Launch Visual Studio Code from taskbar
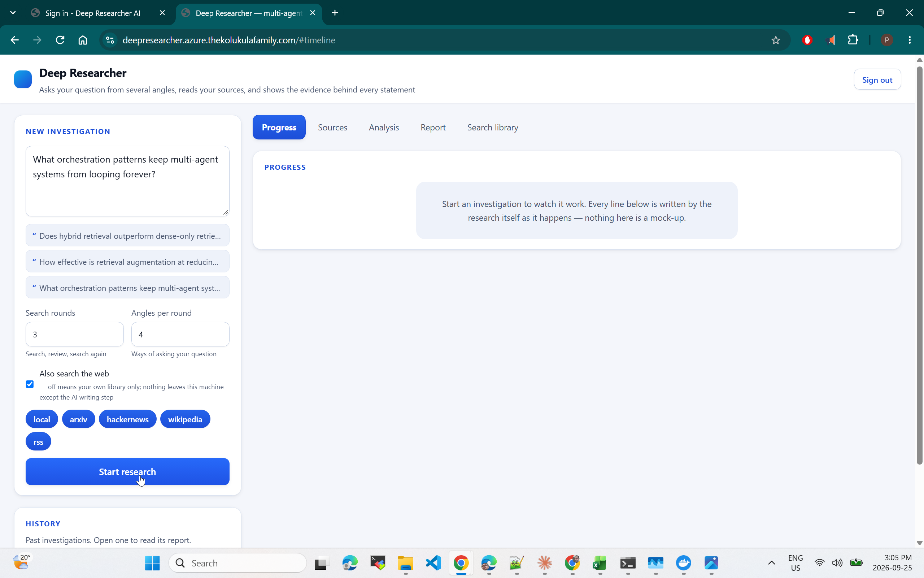 coord(433,563)
